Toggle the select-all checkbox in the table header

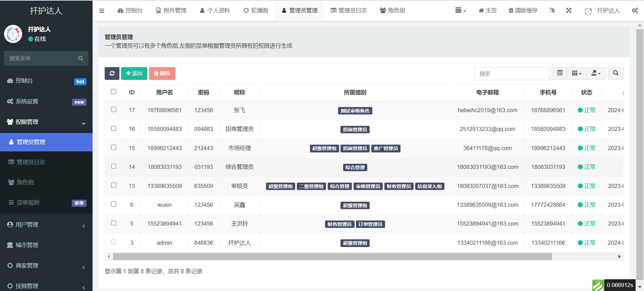(x=114, y=92)
